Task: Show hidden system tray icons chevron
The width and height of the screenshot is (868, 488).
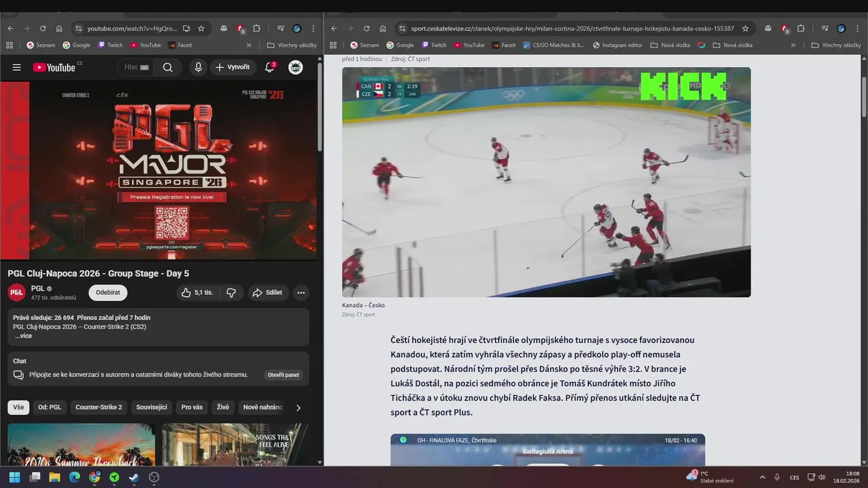Action: (762, 477)
